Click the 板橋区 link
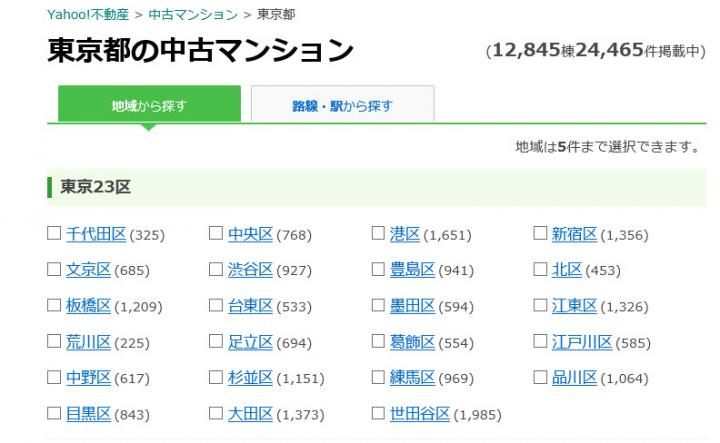 88,306
